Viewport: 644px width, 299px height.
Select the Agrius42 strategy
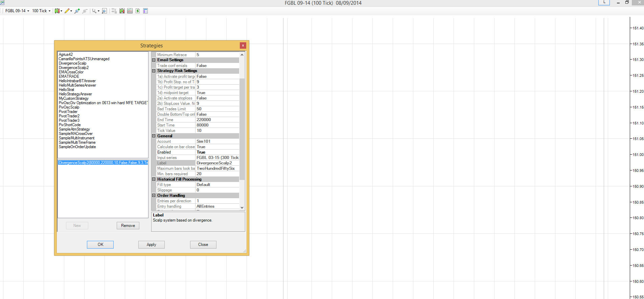66,54
